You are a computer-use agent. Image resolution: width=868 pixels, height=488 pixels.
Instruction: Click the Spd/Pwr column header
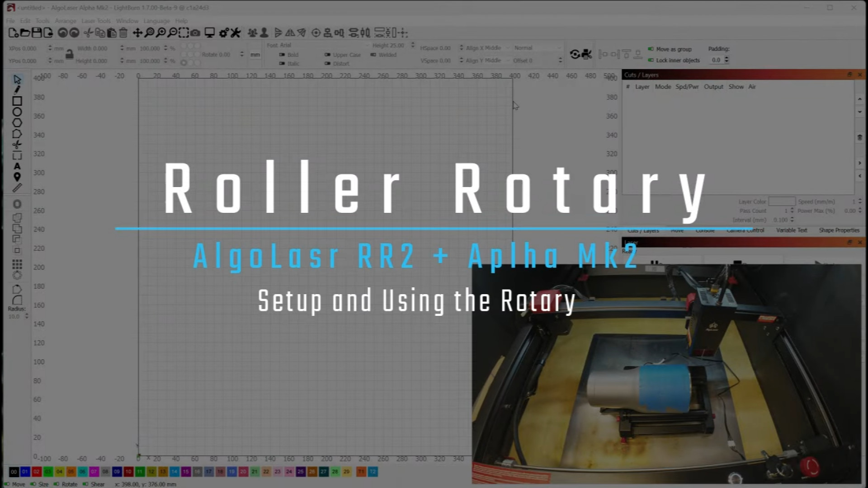click(687, 87)
